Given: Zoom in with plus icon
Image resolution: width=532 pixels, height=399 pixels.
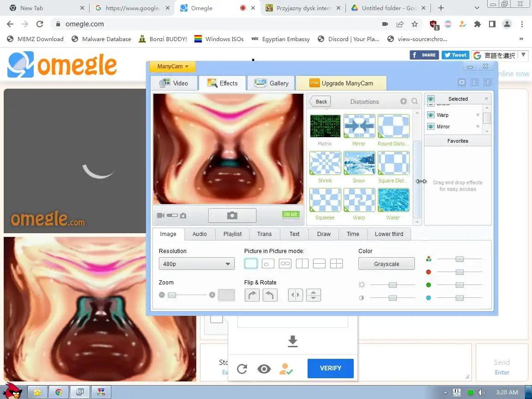Looking at the screenshot, I should point(212,295).
